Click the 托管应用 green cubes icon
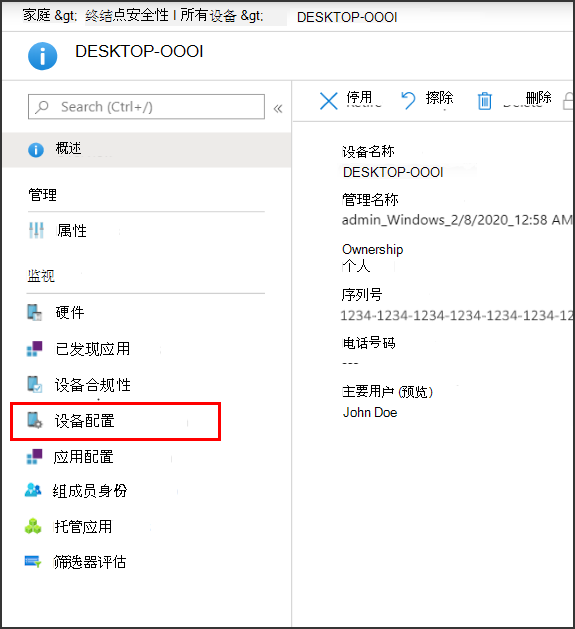This screenshot has height=629, width=575. pyautogui.click(x=33, y=526)
